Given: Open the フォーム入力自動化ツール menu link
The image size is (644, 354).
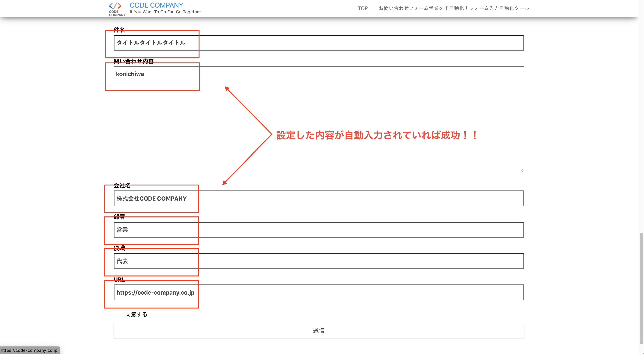Looking at the screenshot, I should [454, 8].
